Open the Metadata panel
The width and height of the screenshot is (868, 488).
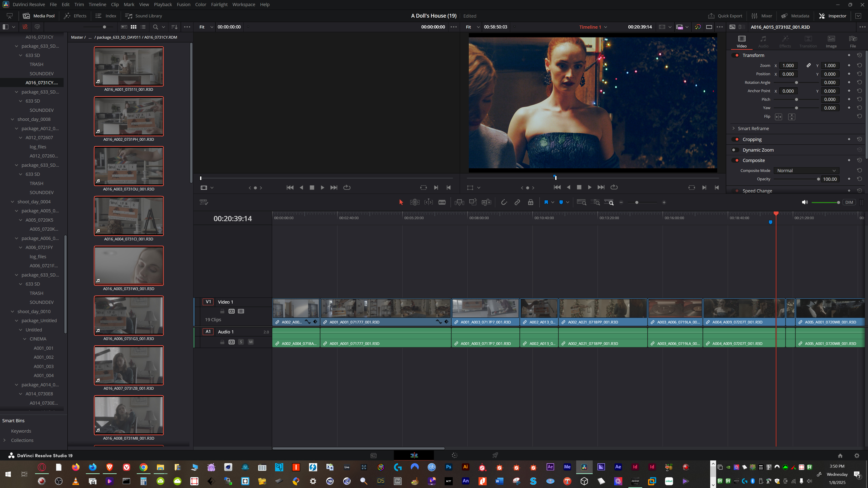tap(795, 16)
